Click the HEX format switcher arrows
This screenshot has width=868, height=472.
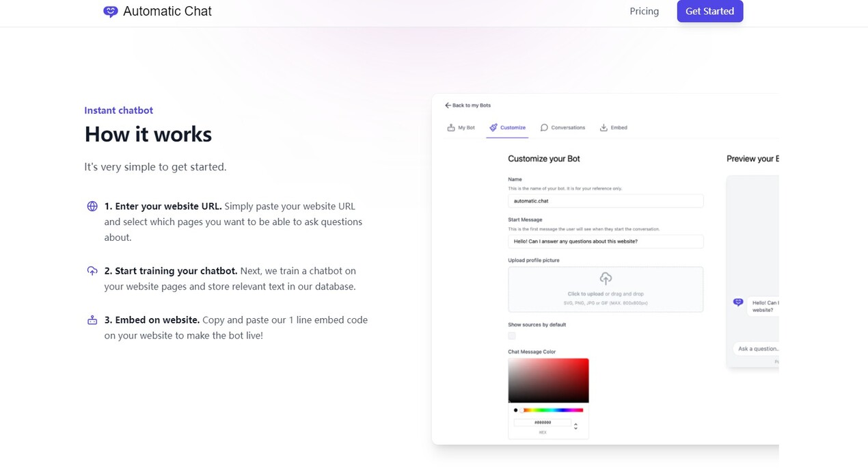click(x=575, y=426)
